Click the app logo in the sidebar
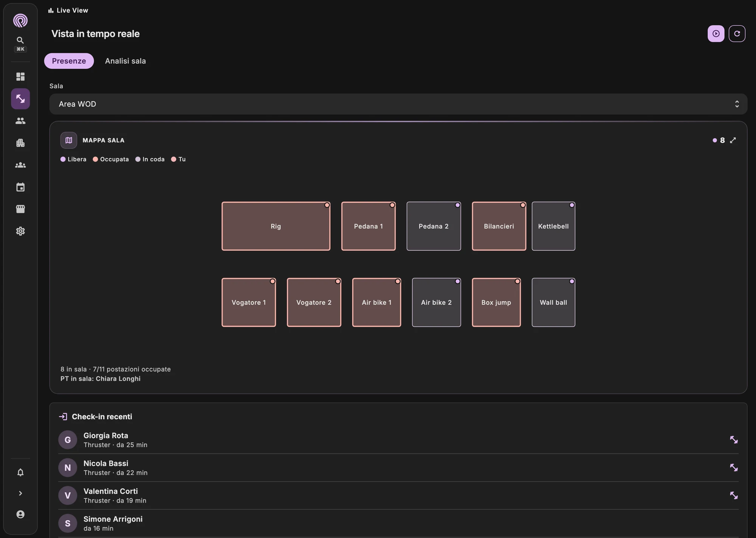The image size is (756, 538). click(20, 20)
